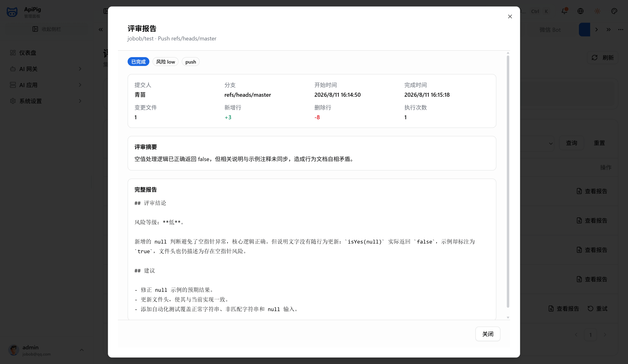This screenshot has width=628, height=364.
Task: Click 收起侧栏 to collapse the sidebar
Action: [47, 29]
